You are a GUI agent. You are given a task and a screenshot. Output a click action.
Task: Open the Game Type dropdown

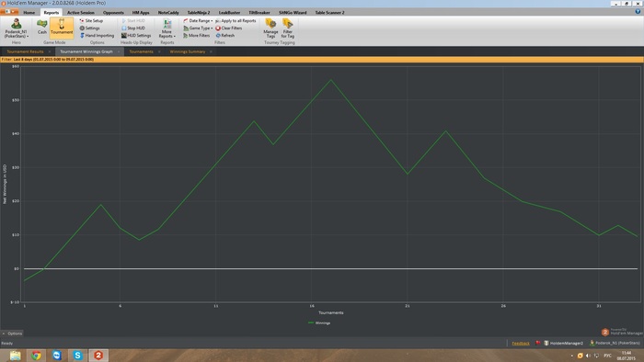198,28
